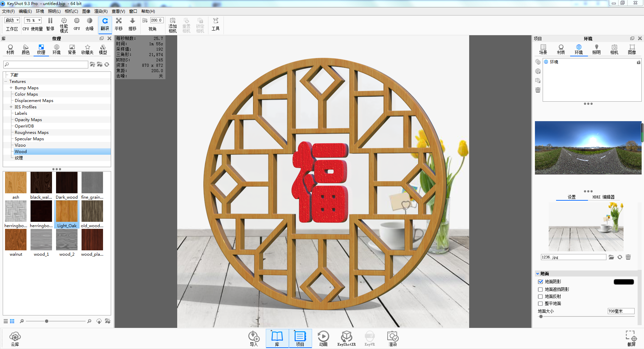Click the Import button

[x=254, y=338]
